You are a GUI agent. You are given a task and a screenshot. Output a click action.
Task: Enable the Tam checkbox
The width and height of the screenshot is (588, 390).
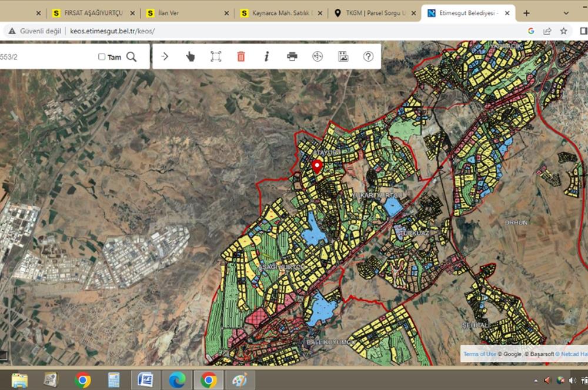click(102, 57)
